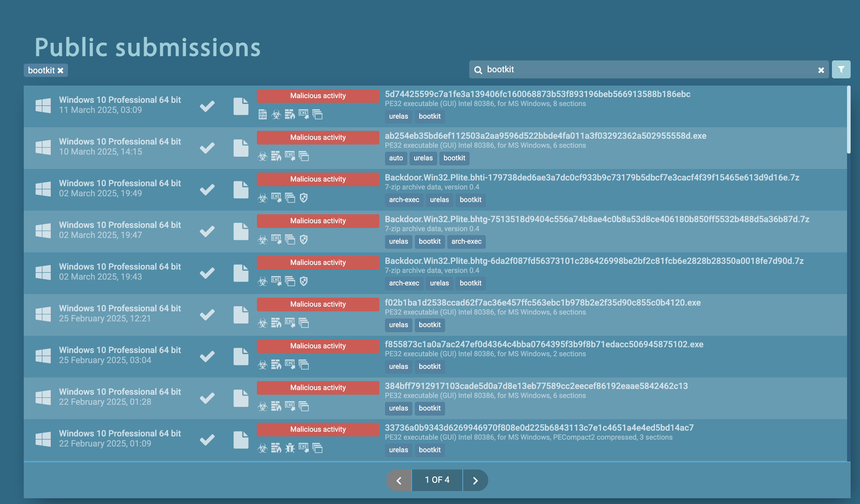Select the auto tag on second submission
860x504 pixels.
(396, 158)
